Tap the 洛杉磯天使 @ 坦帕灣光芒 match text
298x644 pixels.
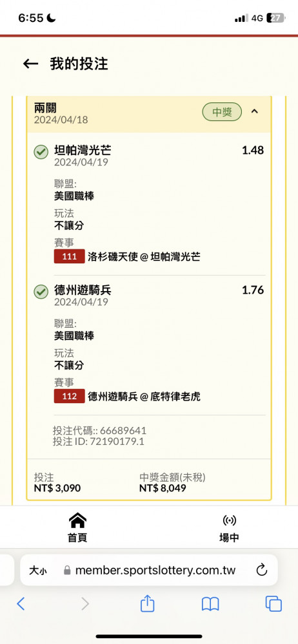click(144, 257)
